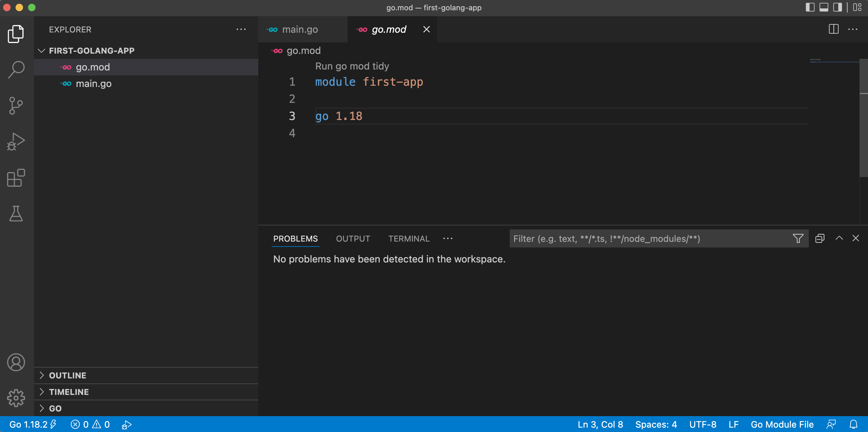Close the go.mod editor tab
868x432 pixels.
tap(426, 29)
